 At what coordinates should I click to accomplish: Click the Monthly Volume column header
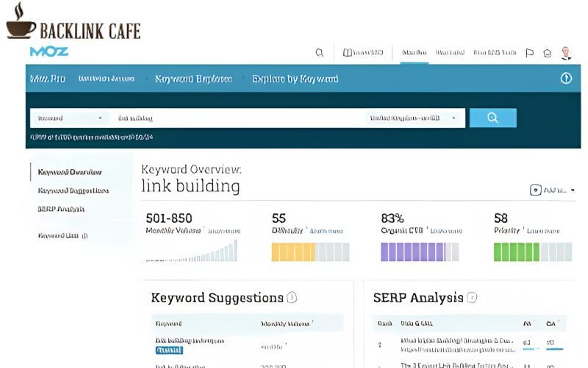pos(285,323)
